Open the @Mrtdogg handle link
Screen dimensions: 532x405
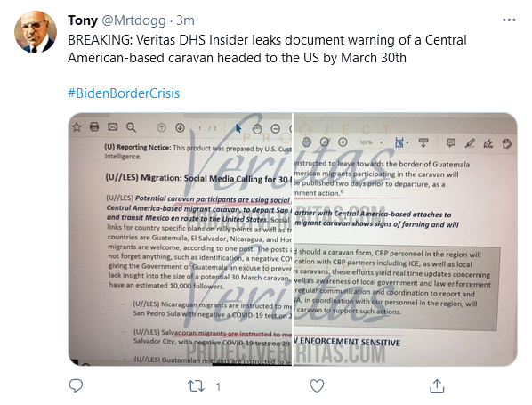pyautogui.click(x=134, y=20)
